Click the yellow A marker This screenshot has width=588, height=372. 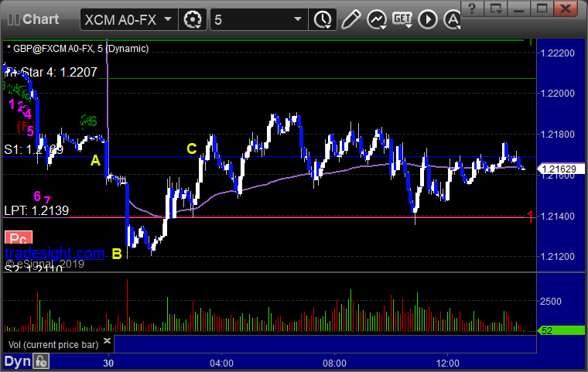click(x=96, y=161)
